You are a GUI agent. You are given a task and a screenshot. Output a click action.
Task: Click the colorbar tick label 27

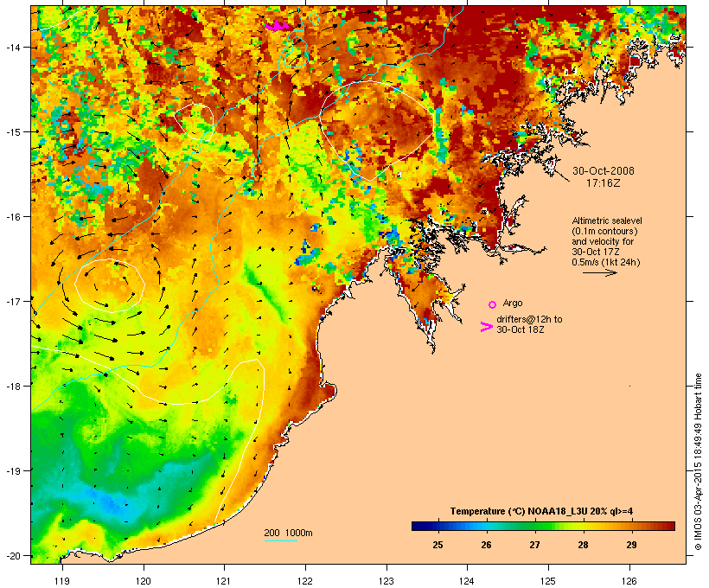pyautogui.click(x=535, y=545)
